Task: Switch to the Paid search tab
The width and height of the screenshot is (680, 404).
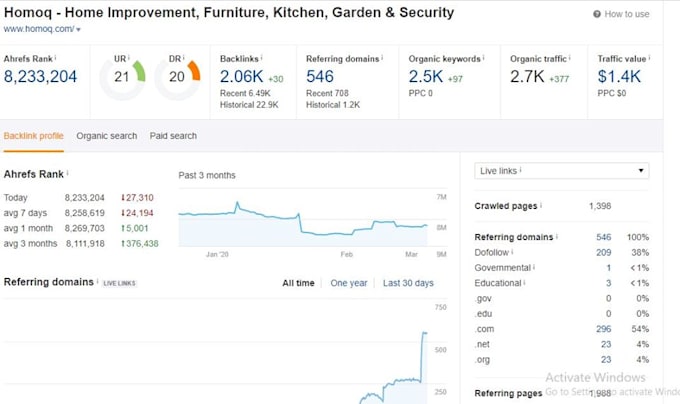Action: (173, 136)
